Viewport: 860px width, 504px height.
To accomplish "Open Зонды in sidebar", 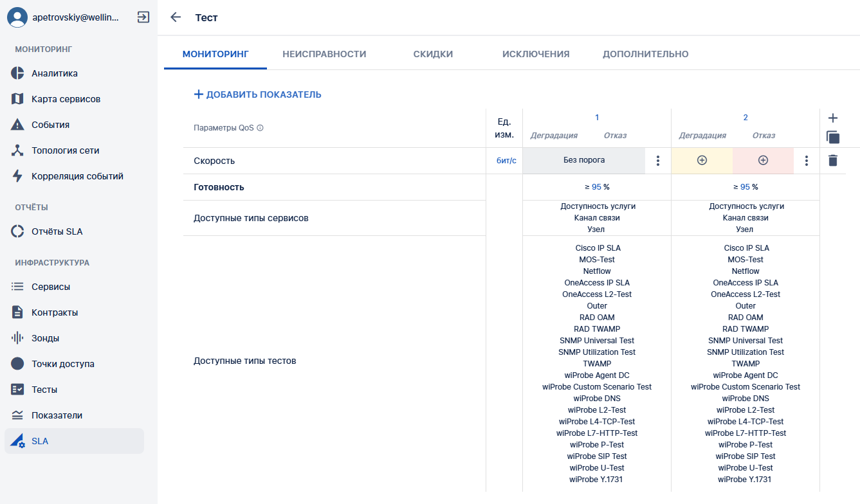I will pyautogui.click(x=74, y=338).
